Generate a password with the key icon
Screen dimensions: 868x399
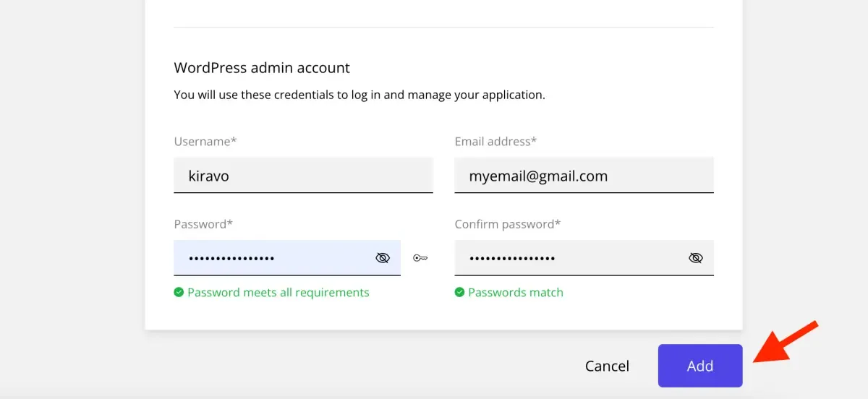pyautogui.click(x=420, y=258)
